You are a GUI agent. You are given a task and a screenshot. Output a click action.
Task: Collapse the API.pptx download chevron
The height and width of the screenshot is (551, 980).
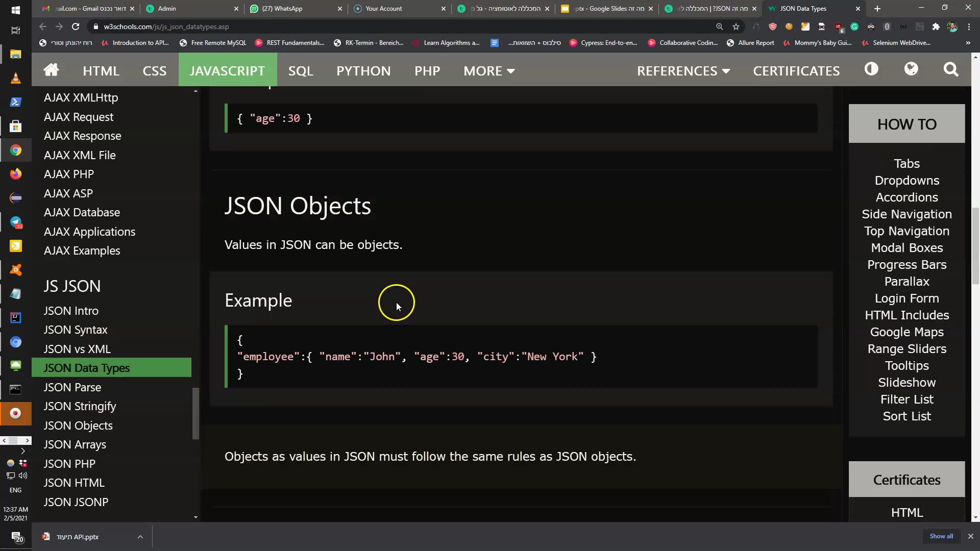140,536
